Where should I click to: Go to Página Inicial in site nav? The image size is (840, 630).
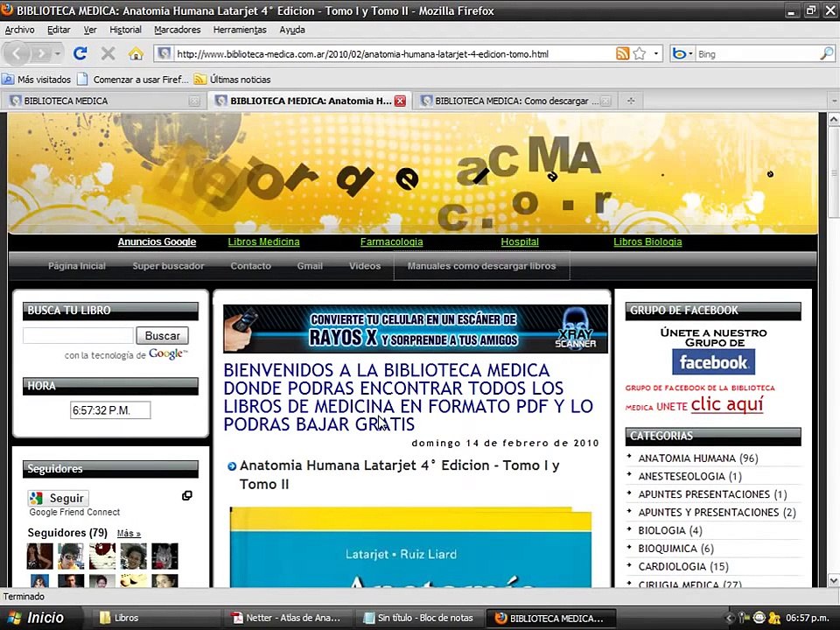click(x=77, y=266)
